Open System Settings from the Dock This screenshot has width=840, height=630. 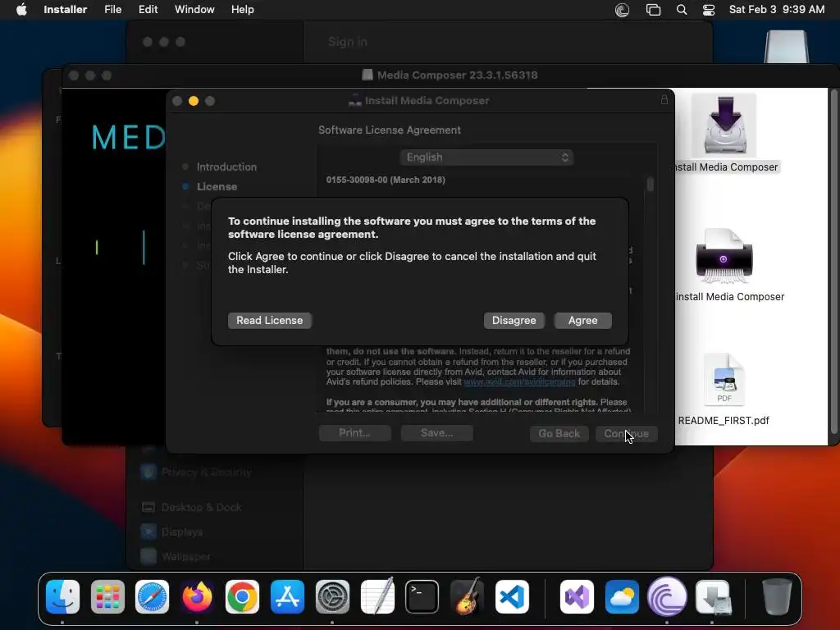click(332, 596)
